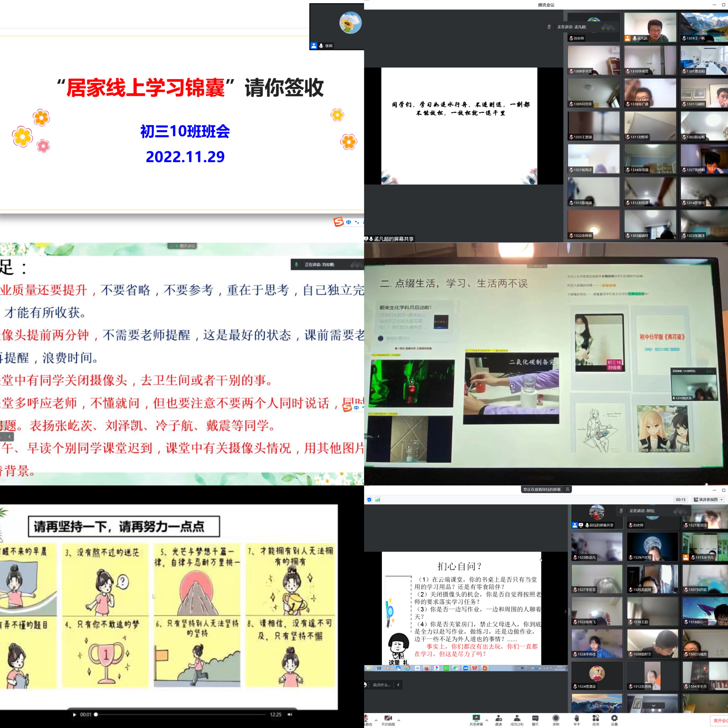This screenshot has width=728, height=728.
Task: Raise hand using the 举手 icon
Action: point(577,718)
